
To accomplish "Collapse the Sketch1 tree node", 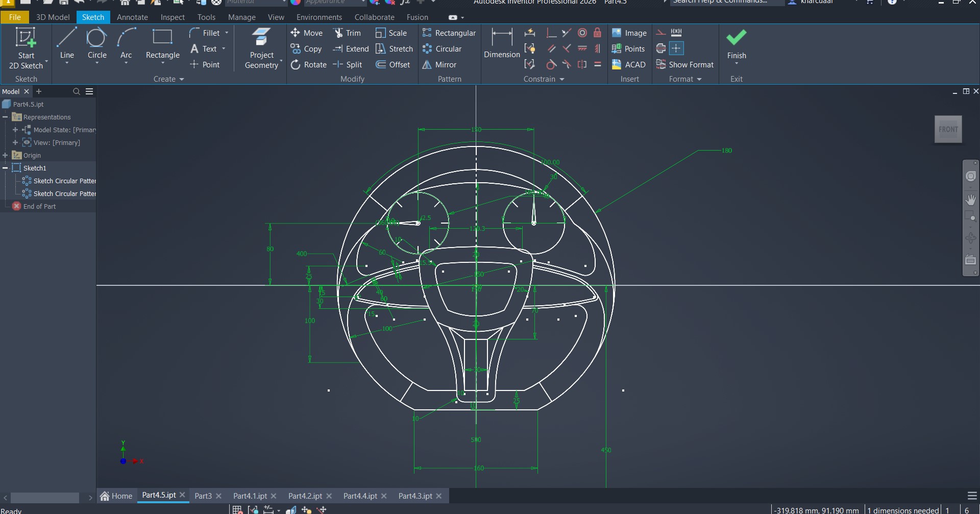I will 5,168.
